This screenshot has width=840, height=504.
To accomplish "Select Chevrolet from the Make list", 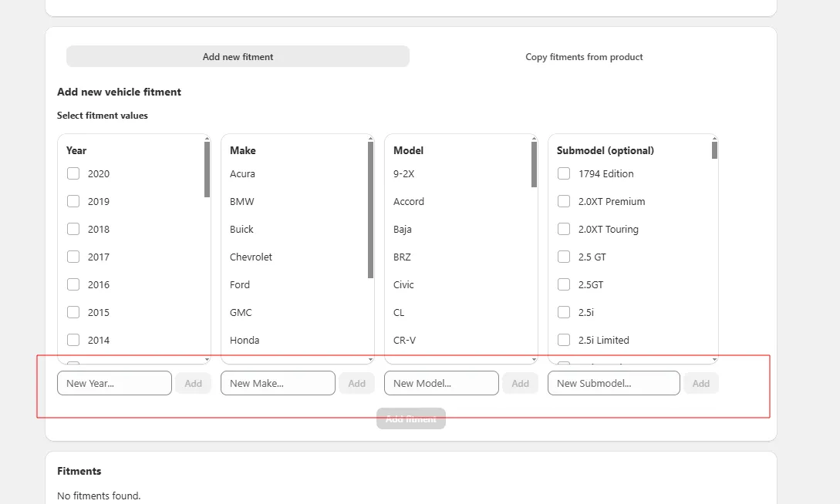I will [x=251, y=257].
